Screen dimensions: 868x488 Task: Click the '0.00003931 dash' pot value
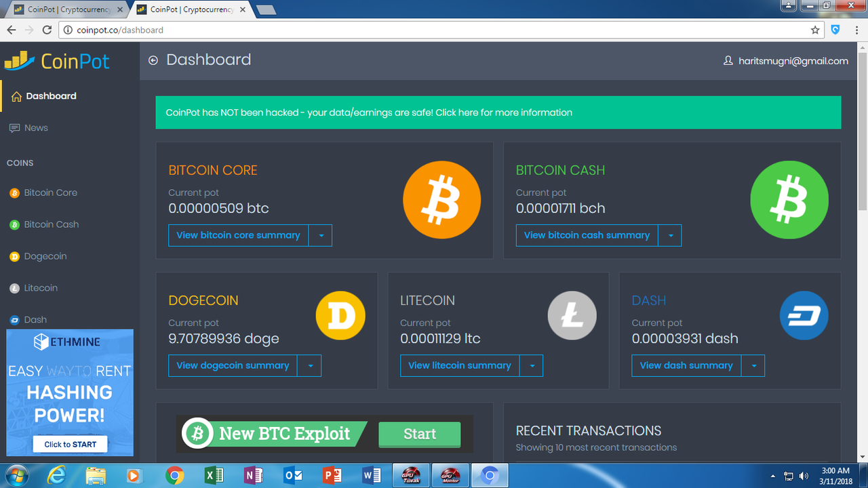[x=685, y=338]
